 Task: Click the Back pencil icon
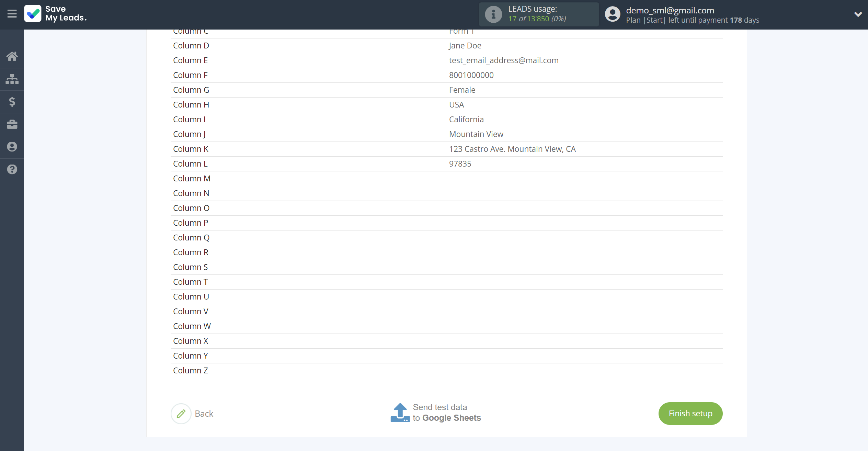coord(181,414)
